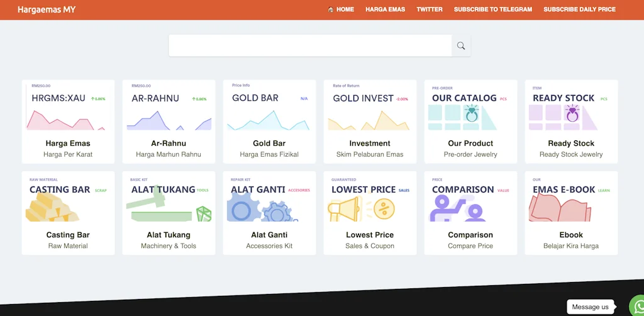Screen dimensions: 644x316
Task: Click the 'Compare Price' subtitle
Action: coord(470,246)
